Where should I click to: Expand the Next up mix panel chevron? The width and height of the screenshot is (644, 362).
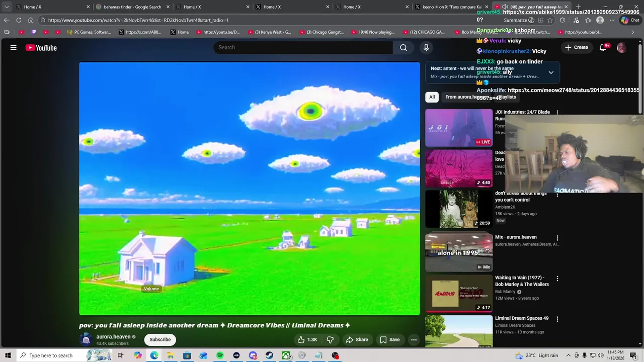point(551,72)
